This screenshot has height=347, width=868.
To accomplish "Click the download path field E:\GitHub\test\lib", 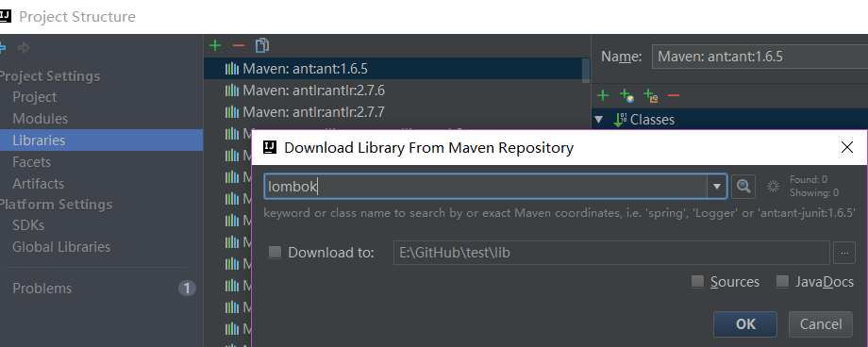I will (x=611, y=253).
